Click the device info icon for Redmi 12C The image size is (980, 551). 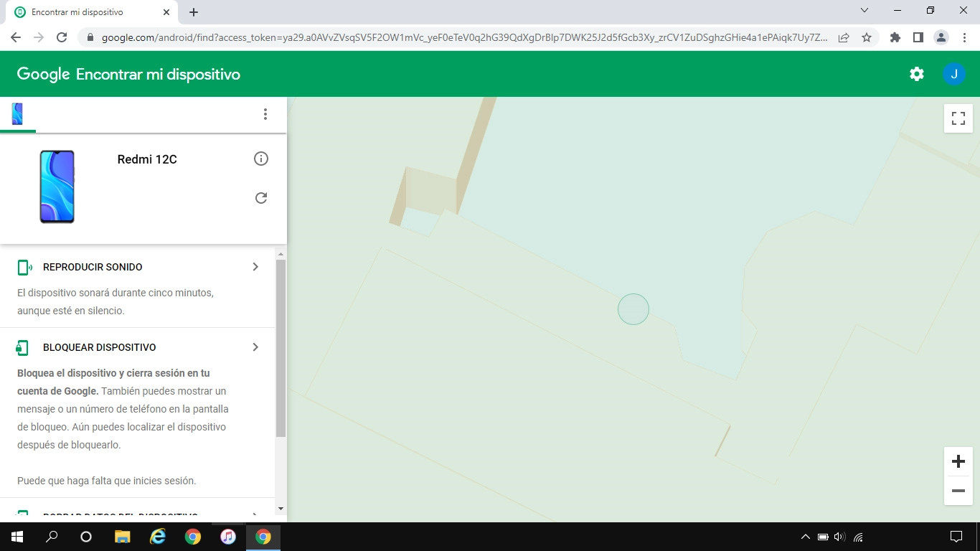tap(261, 159)
